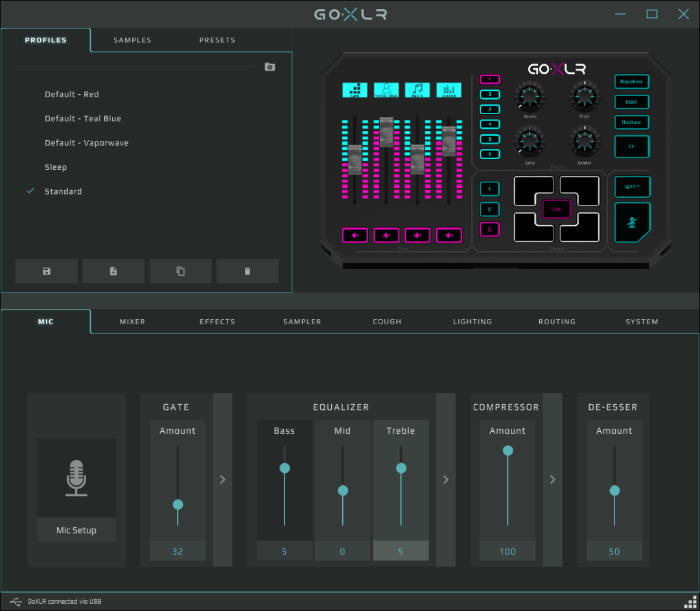This screenshot has width=700, height=611.
Task: Create a new profile using file-plus icon
Action: [113, 271]
